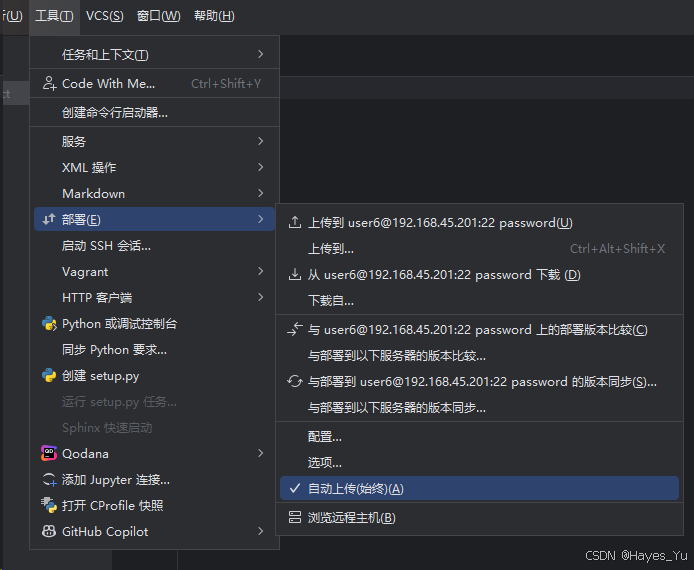Expand the GitHub Copilot submenu arrow
Screen dimensions: 694x570
[x=261, y=531]
